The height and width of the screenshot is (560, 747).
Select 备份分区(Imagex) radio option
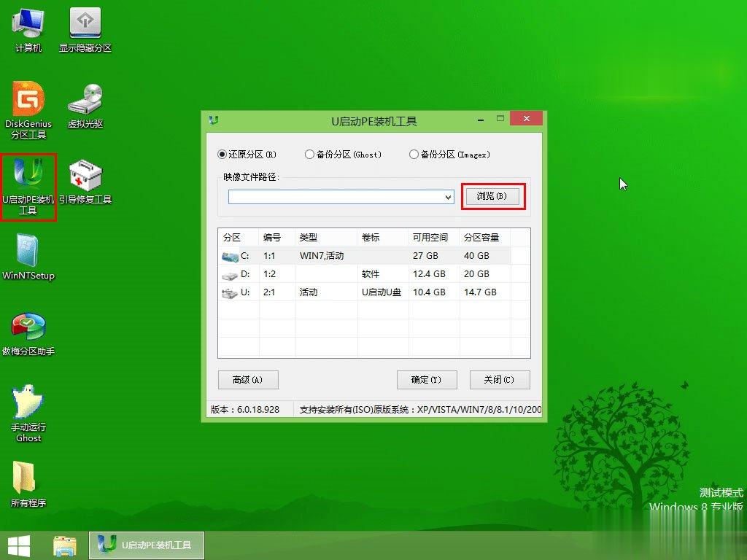point(449,155)
